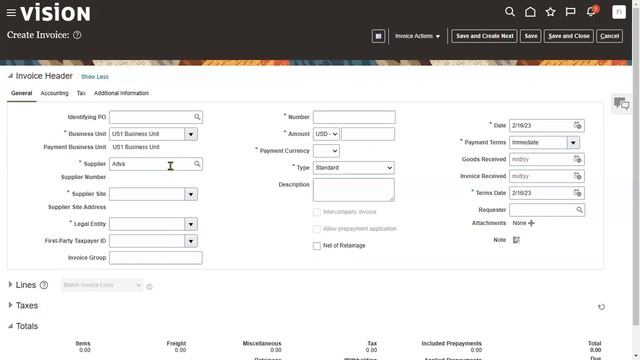Collapse the Totals section
This screenshot has height=360, width=640.
point(10,326)
